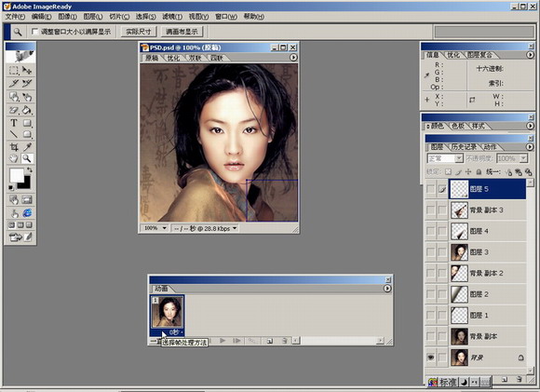Select the Type tool in toolbox
This screenshot has width=540, height=392.
(x=14, y=123)
